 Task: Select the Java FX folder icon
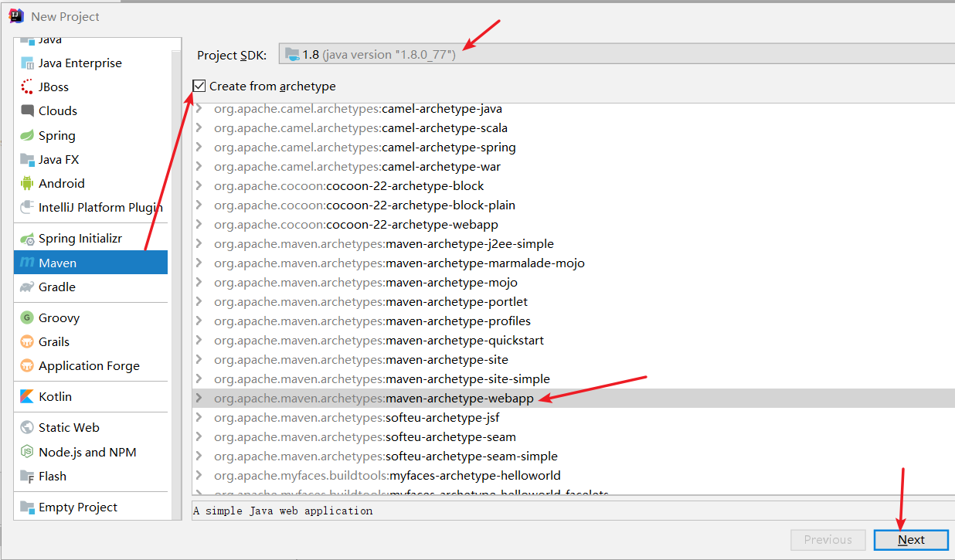coord(27,160)
